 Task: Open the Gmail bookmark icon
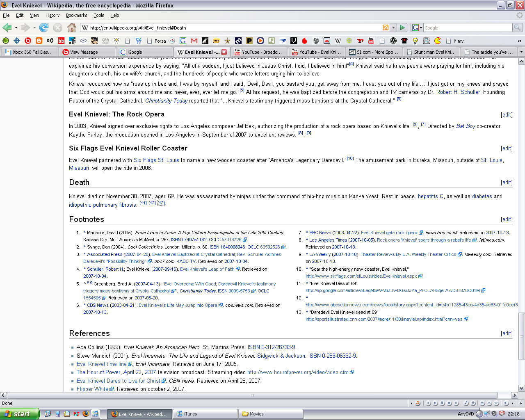click(x=194, y=41)
